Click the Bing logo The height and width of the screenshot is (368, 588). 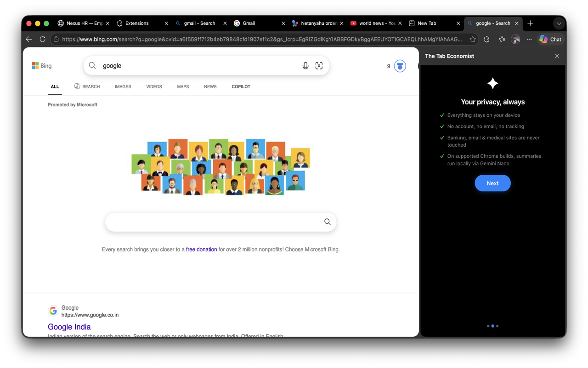click(x=42, y=66)
